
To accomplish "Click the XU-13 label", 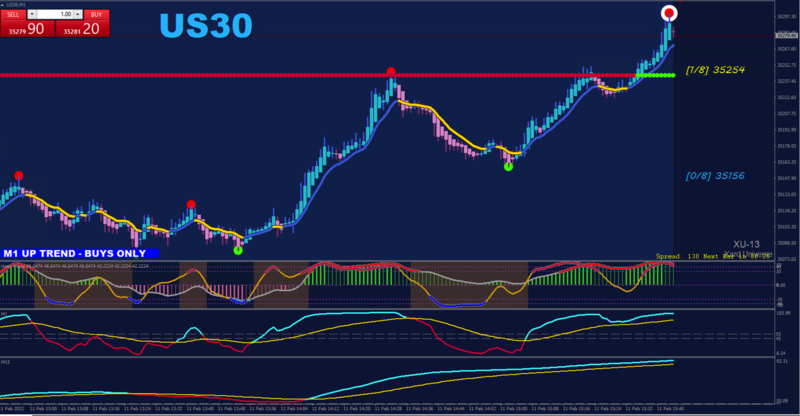I will click(x=746, y=244).
